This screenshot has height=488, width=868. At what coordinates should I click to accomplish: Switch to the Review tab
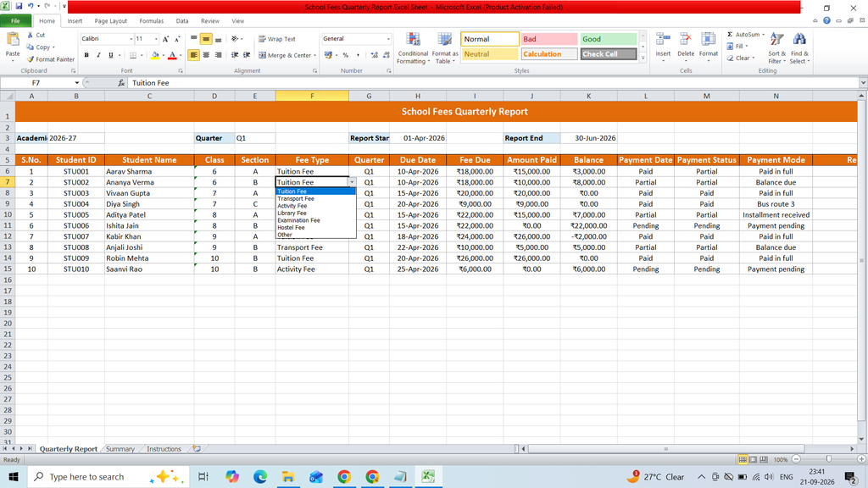pos(210,21)
